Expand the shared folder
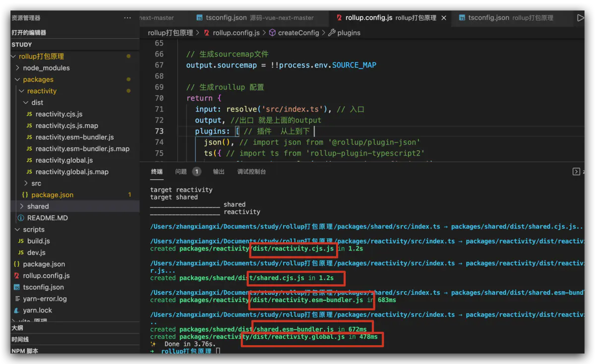The image size is (595, 364). [38, 206]
